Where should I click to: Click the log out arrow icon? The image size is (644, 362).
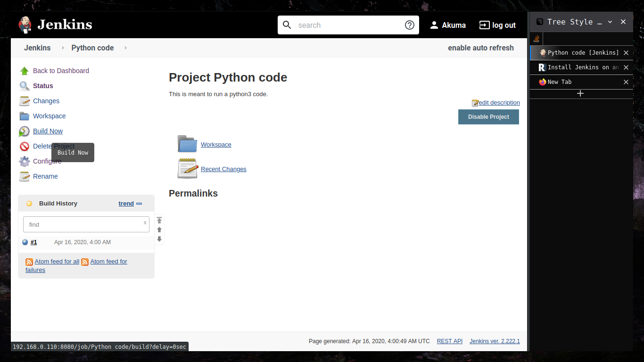pyautogui.click(x=484, y=25)
